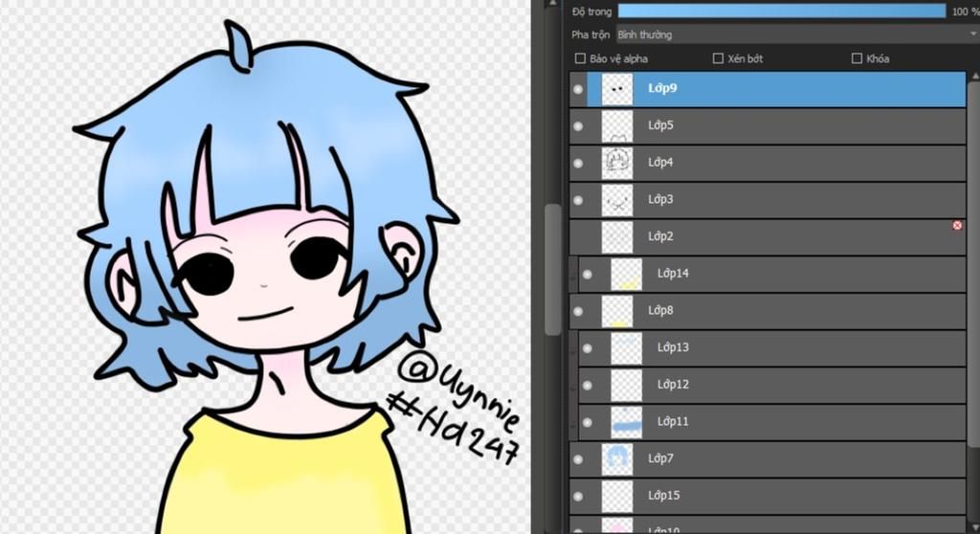Viewport: 980px width, 534px height.
Task: Click the Lớp12 layer thumbnail
Action: click(626, 385)
